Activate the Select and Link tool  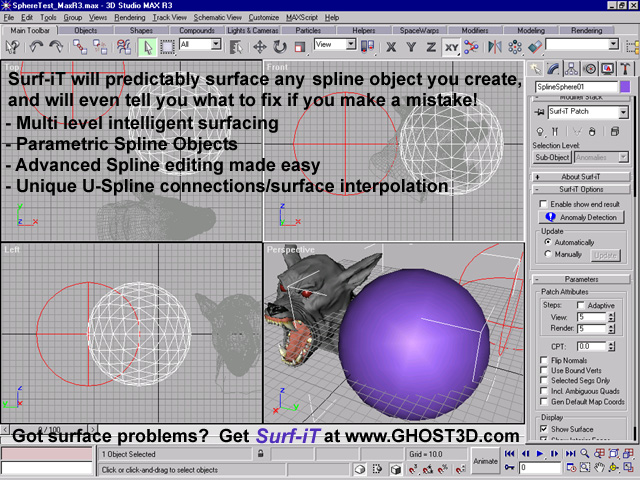(80, 47)
